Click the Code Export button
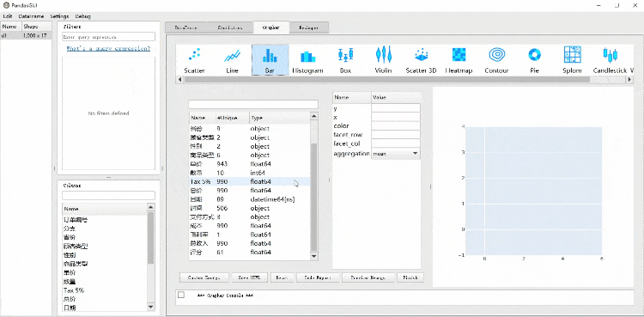Viewport: 644px width, 317px height. click(318, 277)
